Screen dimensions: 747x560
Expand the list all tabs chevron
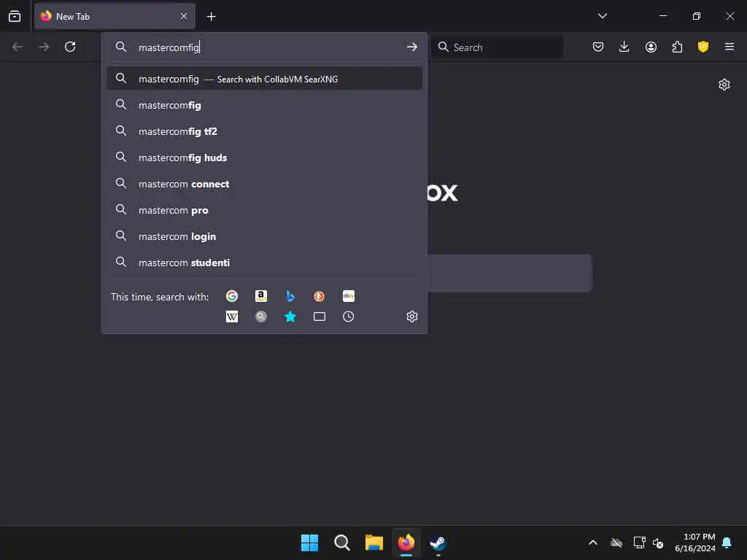(602, 16)
